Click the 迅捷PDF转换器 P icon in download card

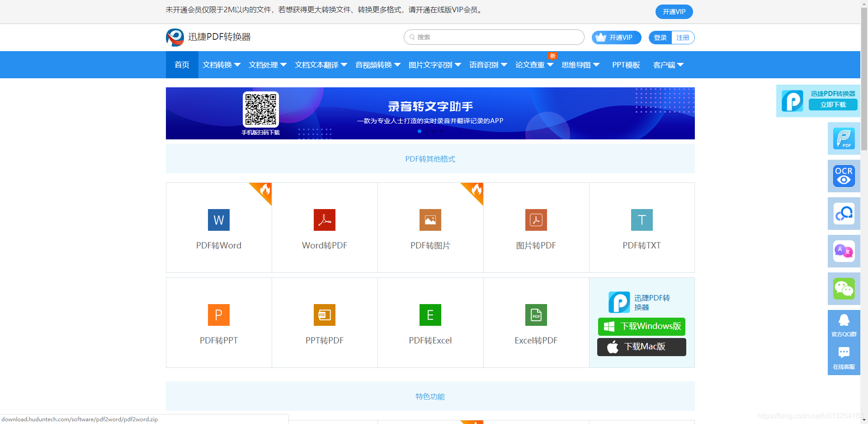pos(619,302)
